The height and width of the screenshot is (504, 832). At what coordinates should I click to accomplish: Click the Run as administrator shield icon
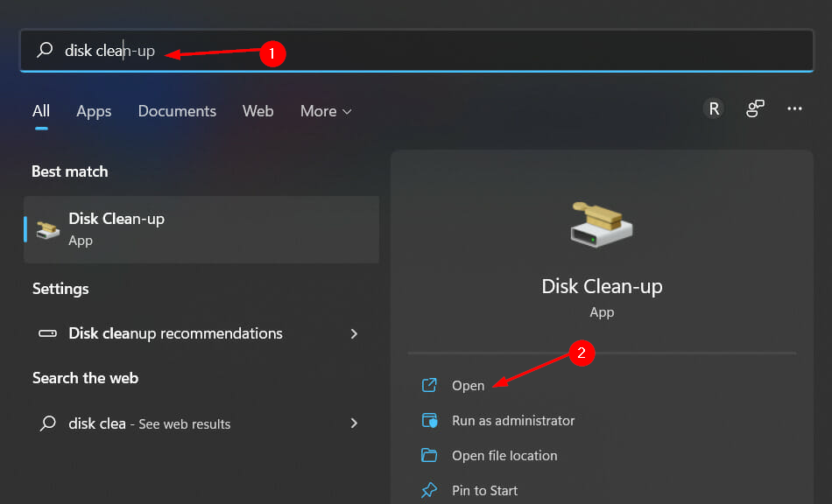pos(429,420)
